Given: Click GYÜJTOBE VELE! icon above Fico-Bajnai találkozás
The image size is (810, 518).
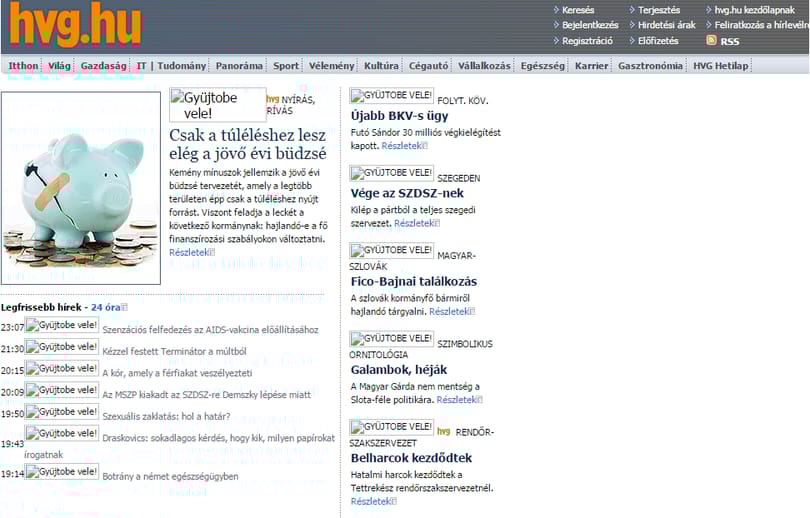Looking at the screenshot, I should click(392, 251).
